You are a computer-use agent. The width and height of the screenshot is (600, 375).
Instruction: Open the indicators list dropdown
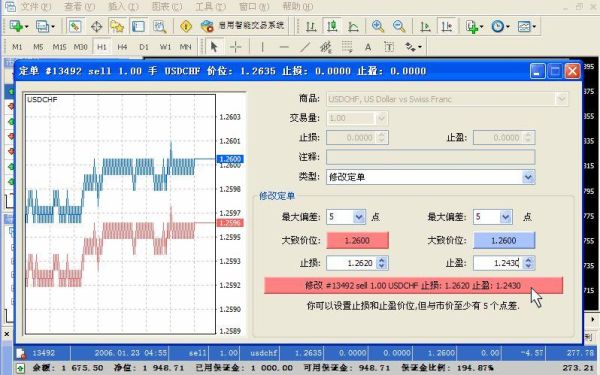tap(474, 26)
